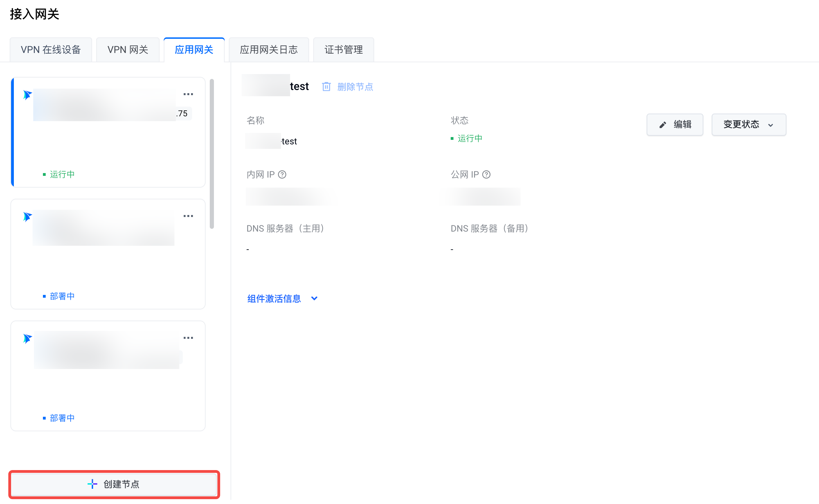Image resolution: width=819 pixels, height=504 pixels.
Task: Click the pencil icon in the 编辑 button
Action: click(x=663, y=125)
